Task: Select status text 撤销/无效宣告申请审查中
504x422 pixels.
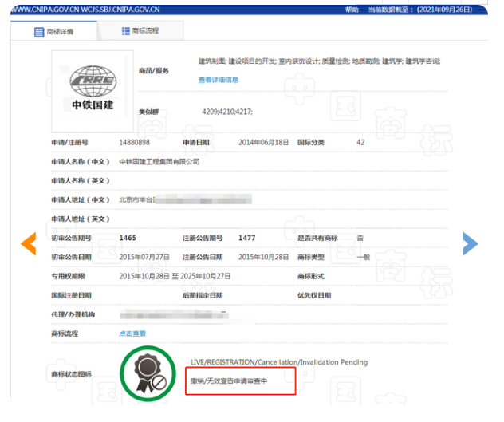Action: pos(229,381)
